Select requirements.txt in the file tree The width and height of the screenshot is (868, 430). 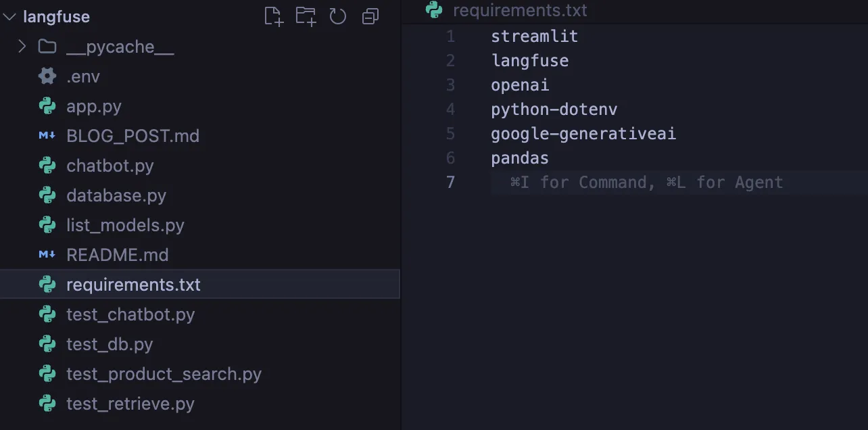pyautogui.click(x=133, y=285)
